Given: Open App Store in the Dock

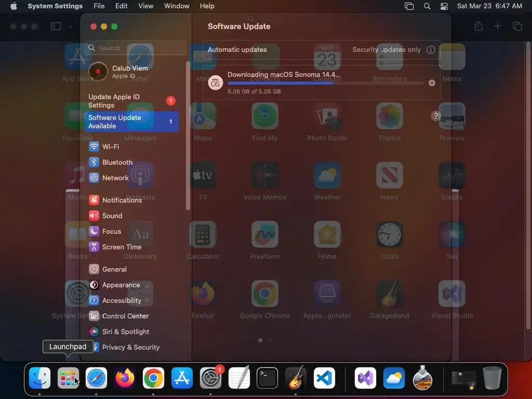Looking at the screenshot, I should coord(182,378).
